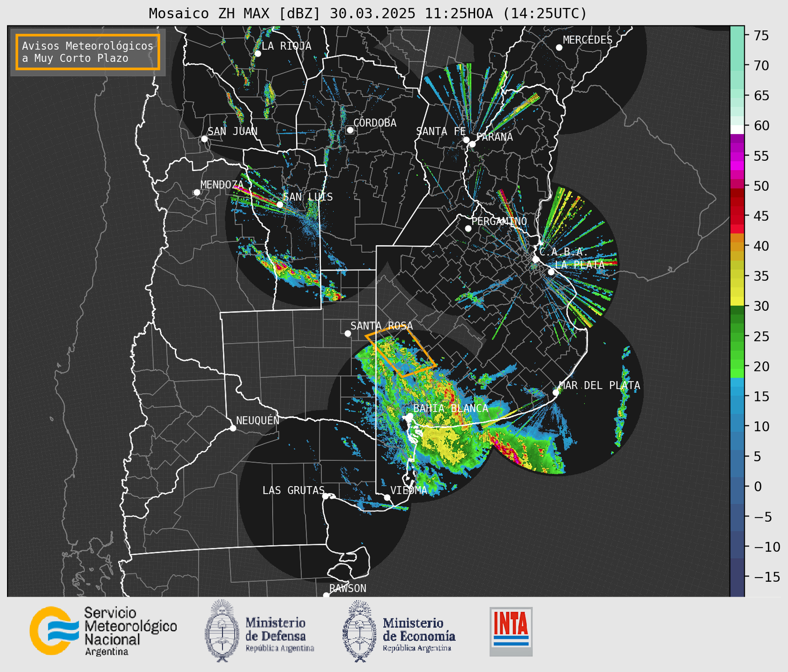788x672 pixels.
Task: Click the Ministerio de Defensa crest
Action: tap(222, 631)
